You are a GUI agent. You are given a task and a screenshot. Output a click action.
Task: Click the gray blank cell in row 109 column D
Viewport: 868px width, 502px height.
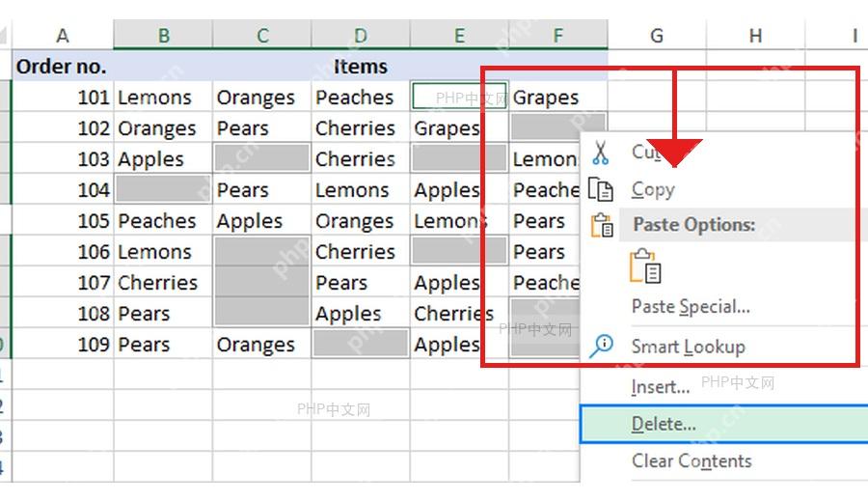(361, 344)
